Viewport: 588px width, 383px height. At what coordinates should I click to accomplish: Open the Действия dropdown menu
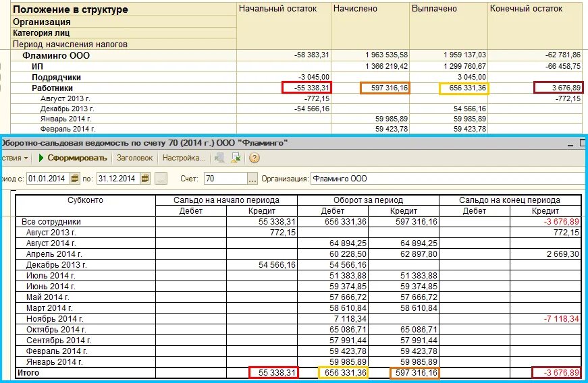point(14,158)
